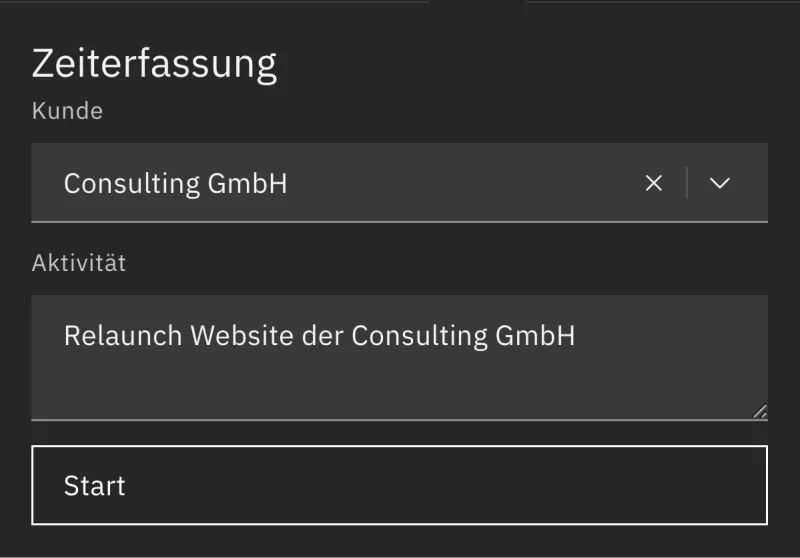Screen dimensions: 800x558
Task: Click the divider beside the chevron
Action: (x=687, y=183)
